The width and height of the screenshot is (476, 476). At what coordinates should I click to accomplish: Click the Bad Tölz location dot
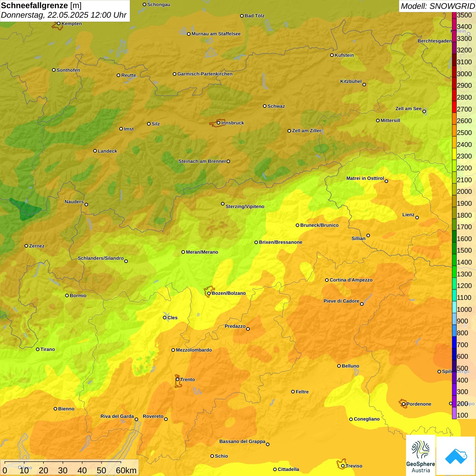click(242, 16)
